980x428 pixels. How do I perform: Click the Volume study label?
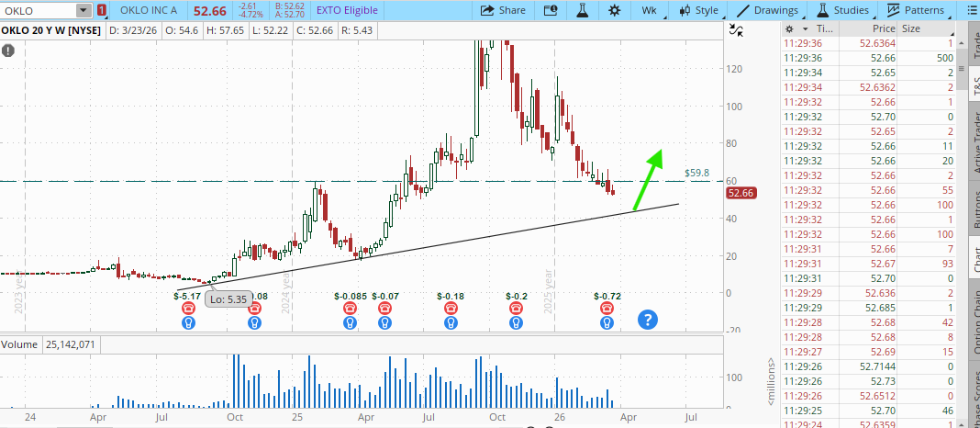[x=20, y=344]
